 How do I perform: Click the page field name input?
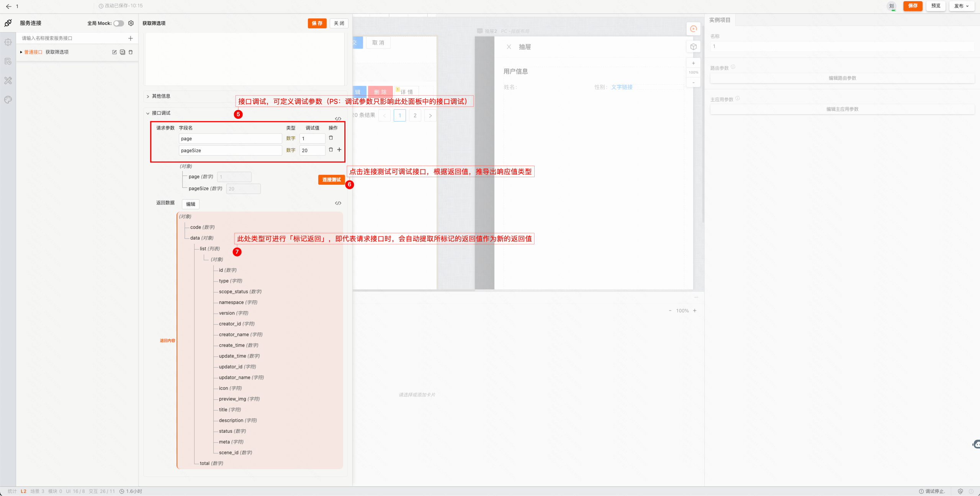pos(231,139)
